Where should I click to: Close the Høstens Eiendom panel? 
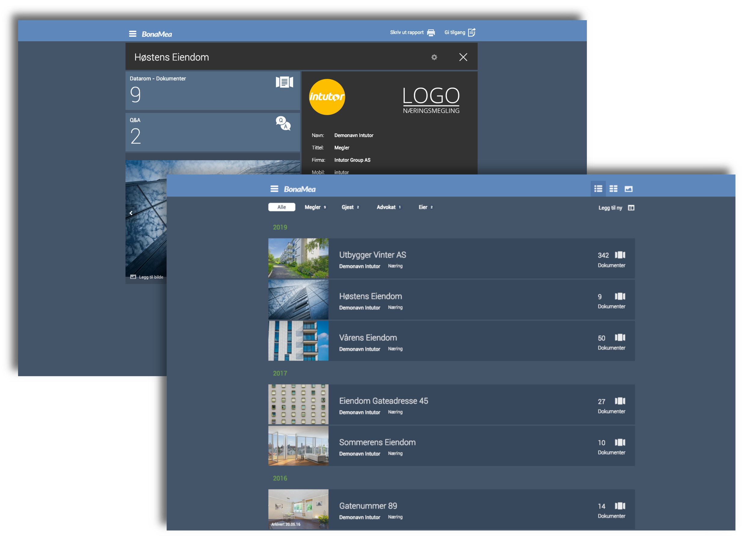(463, 57)
